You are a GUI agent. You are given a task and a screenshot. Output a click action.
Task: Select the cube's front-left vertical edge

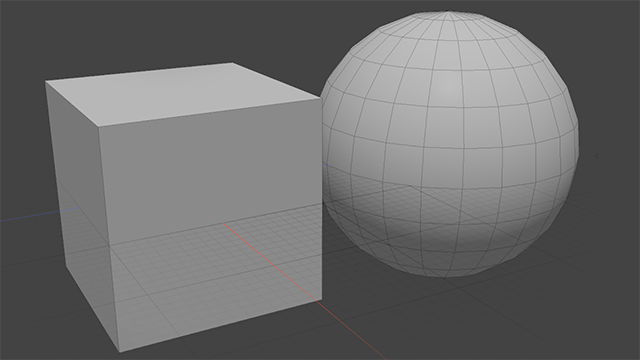point(109,239)
